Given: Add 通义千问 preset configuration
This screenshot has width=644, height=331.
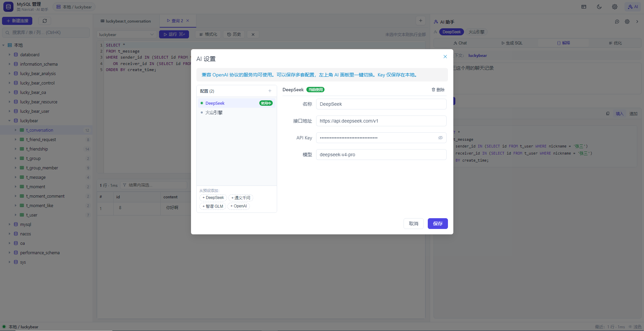Looking at the screenshot, I should coord(241,198).
